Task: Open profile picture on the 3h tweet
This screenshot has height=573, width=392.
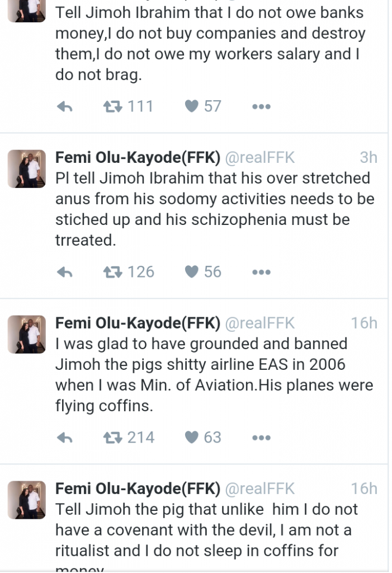Action: point(26,168)
